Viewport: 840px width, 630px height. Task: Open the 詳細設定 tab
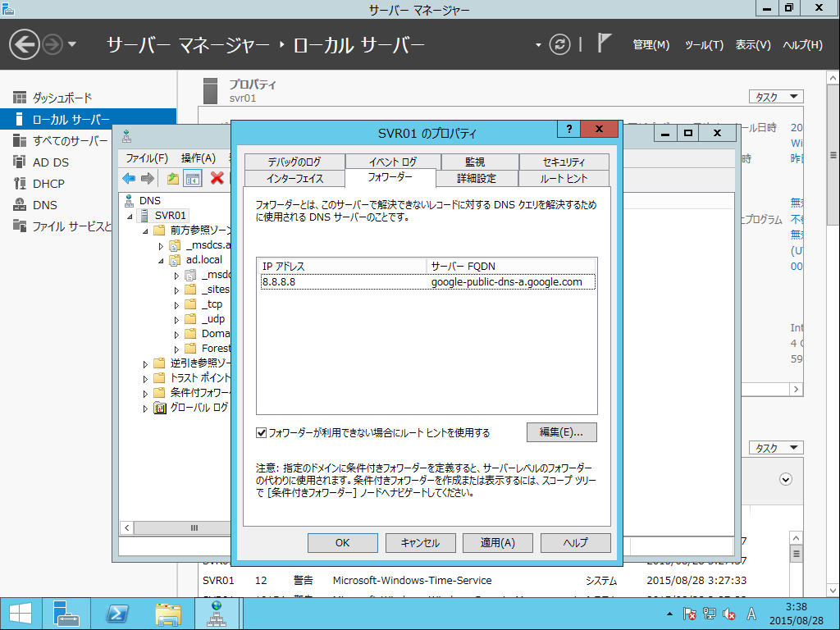(477, 179)
